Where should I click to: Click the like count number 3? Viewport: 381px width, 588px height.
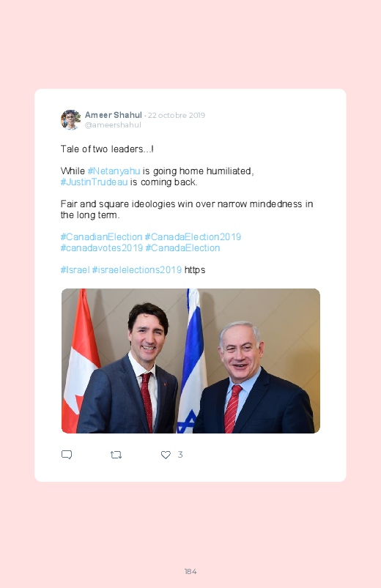pyautogui.click(x=180, y=455)
